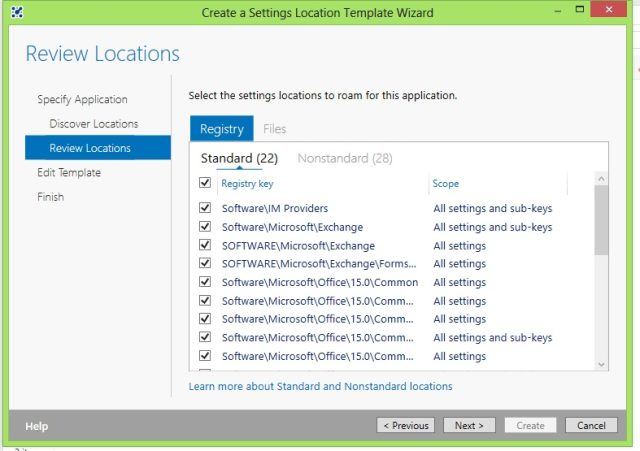Image resolution: width=640 pixels, height=451 pixels.
Task: Switch to the Files tab
Action: pos(274,129)
